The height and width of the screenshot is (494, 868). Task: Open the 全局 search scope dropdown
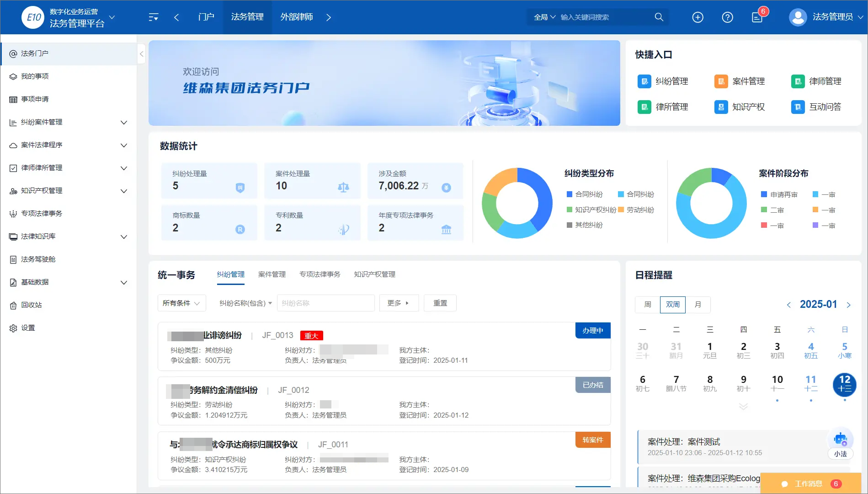point(544,17)
